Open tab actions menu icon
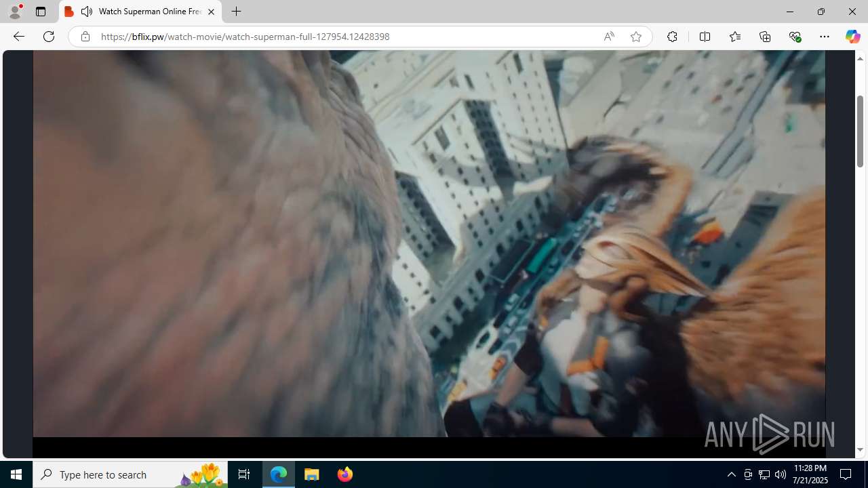 (41, 12)
